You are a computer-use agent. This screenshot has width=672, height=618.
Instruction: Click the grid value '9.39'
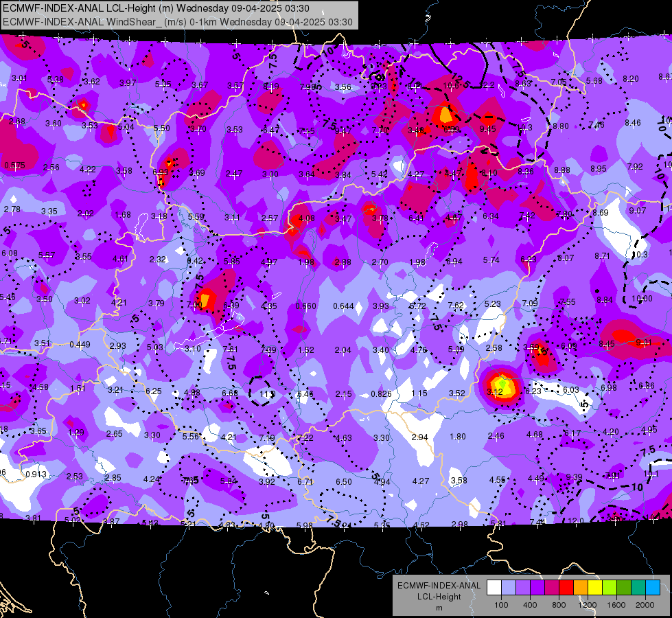[x=574, y=477]
